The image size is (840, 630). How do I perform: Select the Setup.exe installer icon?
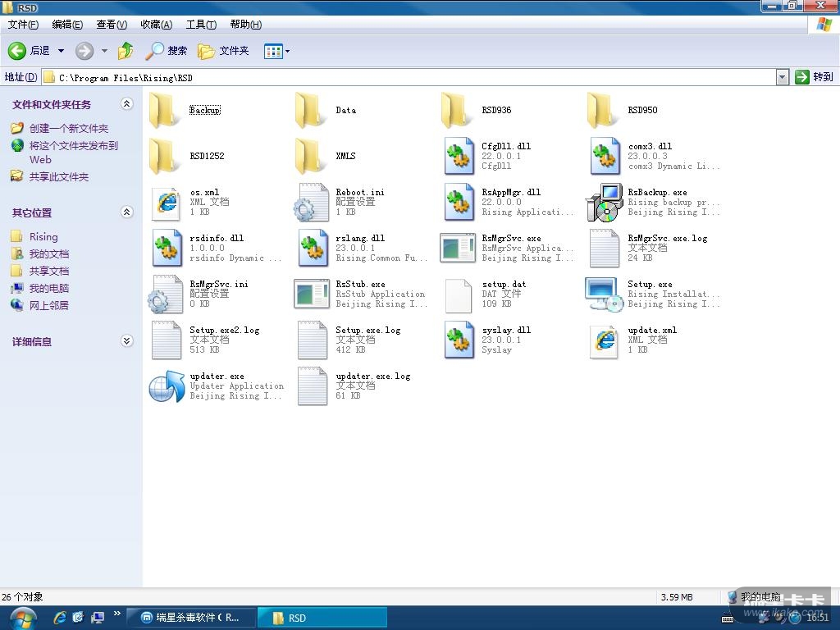click(x=605, y=294)
